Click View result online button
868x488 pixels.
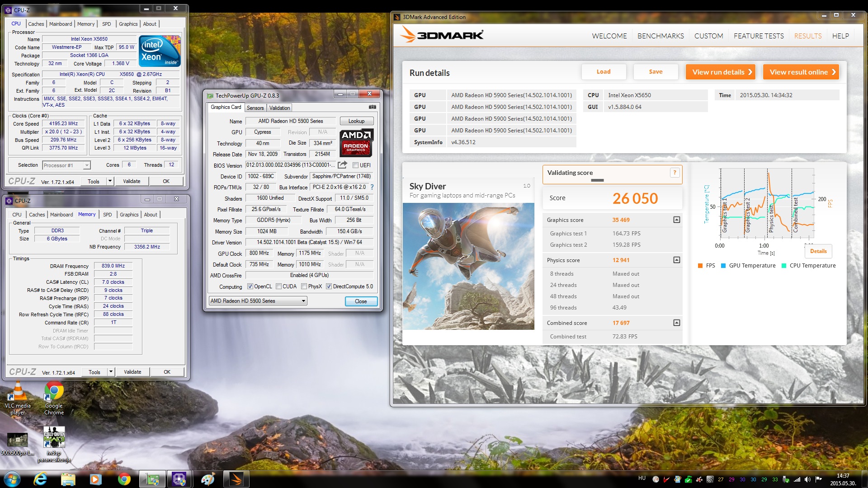click(801, 72)
